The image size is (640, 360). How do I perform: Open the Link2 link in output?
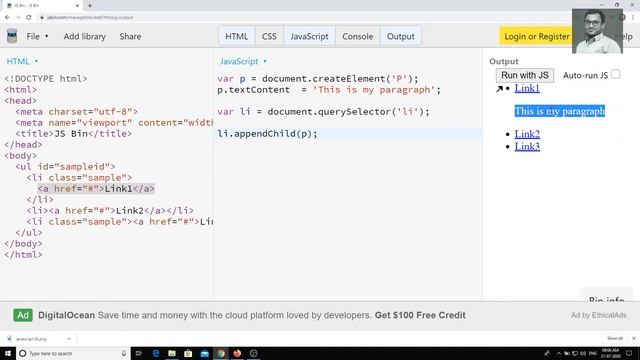[x=527, y=134]
